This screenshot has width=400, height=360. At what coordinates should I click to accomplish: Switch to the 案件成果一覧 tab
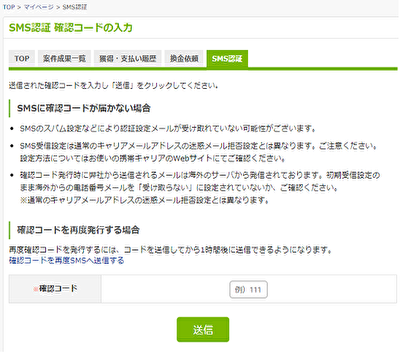[64, 58]
